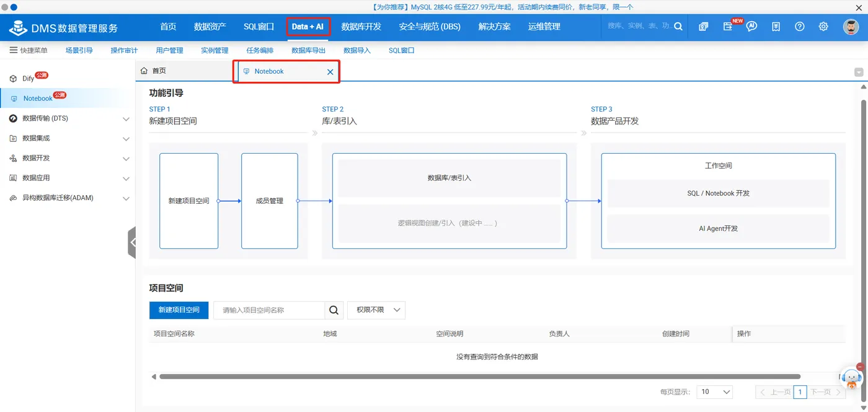Click the horizontal scrollbar left arrow
This screenshot has width=868, height=412.
tap(154, 377)
